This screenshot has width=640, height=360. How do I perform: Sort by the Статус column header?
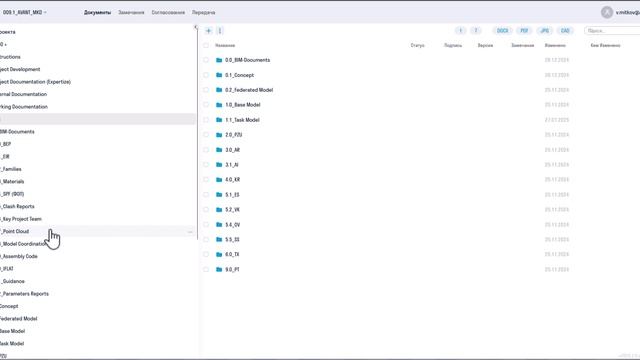418,45
